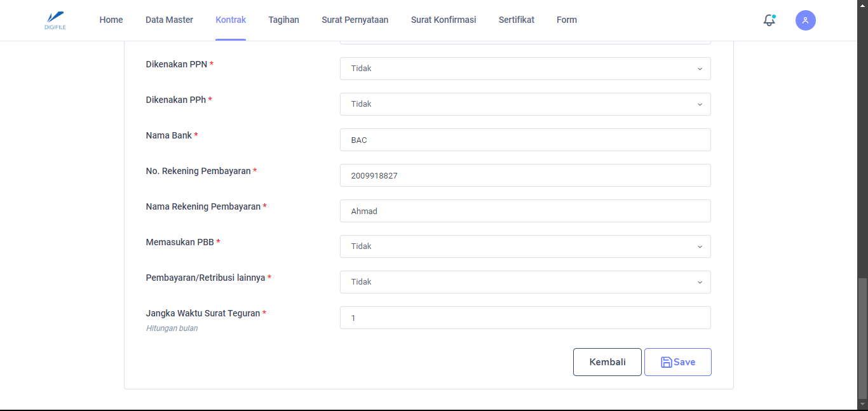Focus the No. Rekening Pembayaran field
868x411 pixels.
coord(525,175)
